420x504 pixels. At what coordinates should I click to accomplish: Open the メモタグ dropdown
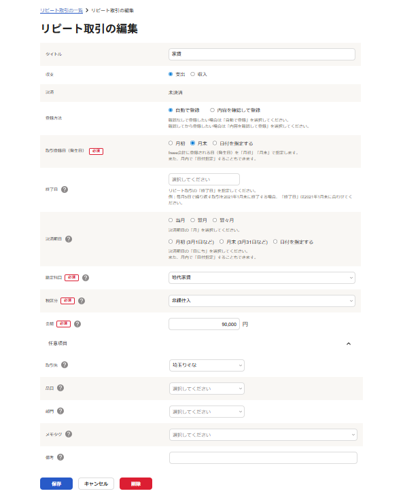point(263,435)
